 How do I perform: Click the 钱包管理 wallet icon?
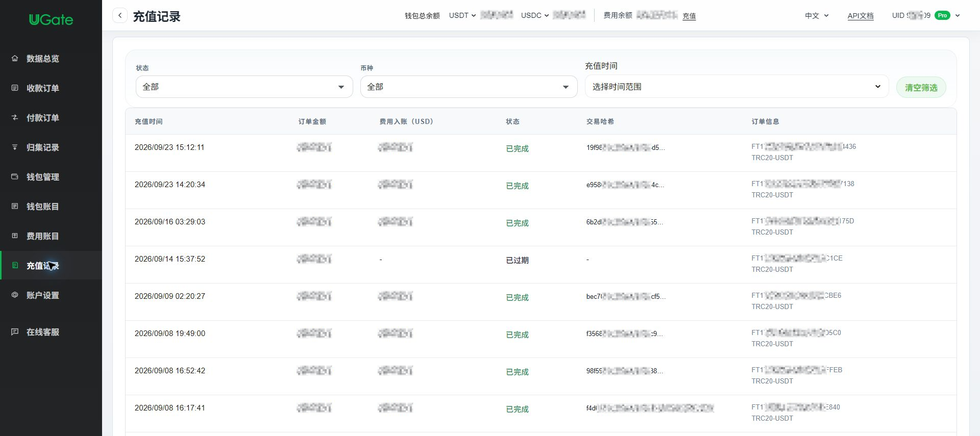point(15,176)
